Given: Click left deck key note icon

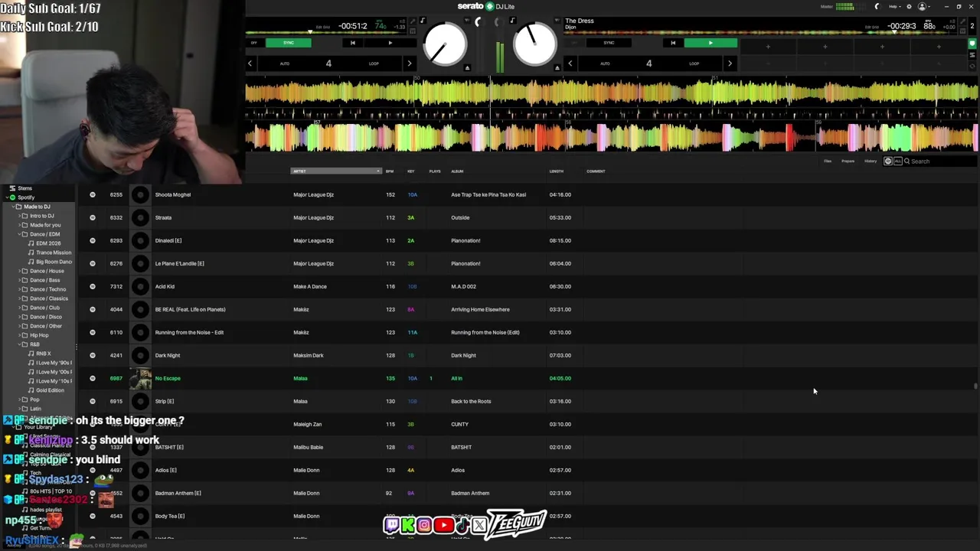Looking at the screenshot, I should [423, 21].
